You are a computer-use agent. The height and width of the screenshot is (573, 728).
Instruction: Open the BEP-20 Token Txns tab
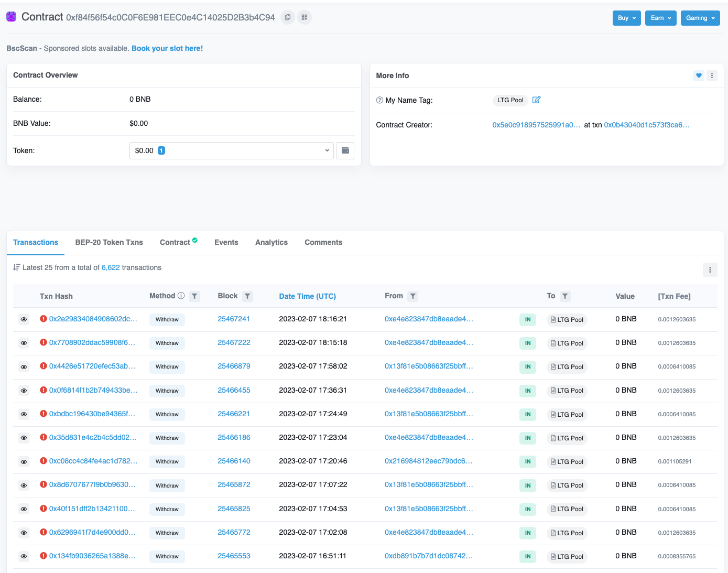coord(109,242)
